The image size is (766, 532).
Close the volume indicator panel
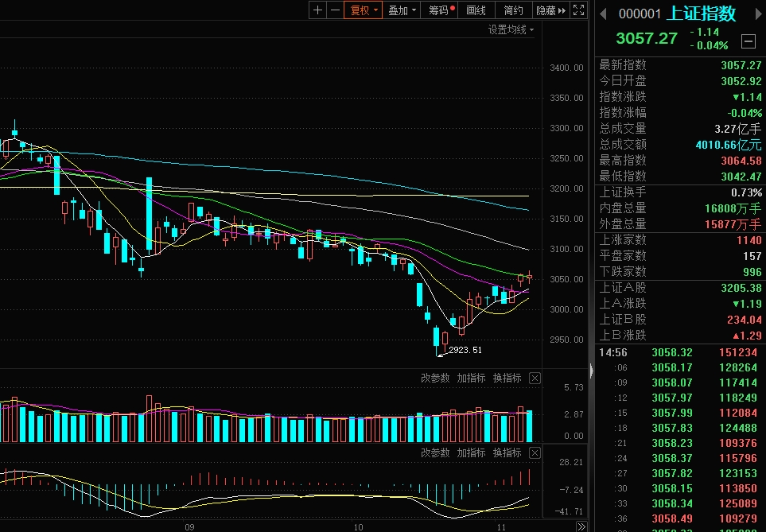click(535, 379)
